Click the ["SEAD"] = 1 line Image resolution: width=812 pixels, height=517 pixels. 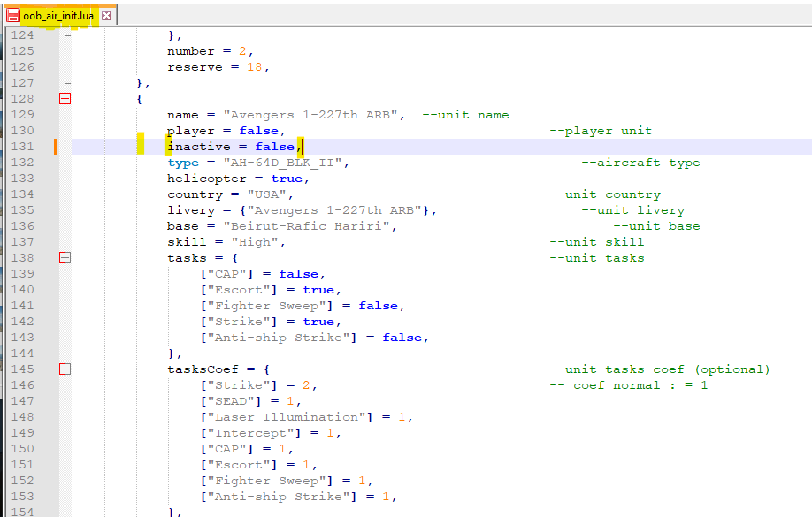pyautogui.click(x=250, y=401)
